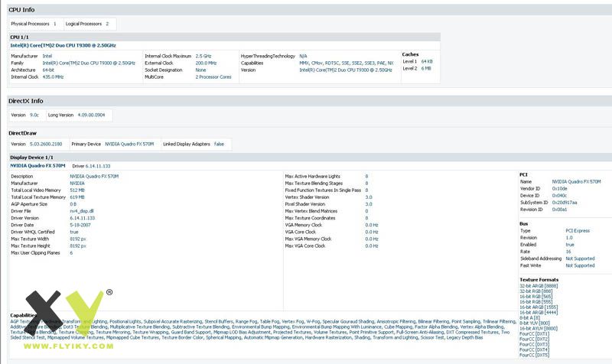Click "Driver 6.14.11.133" next to the device title
The height and width of the screenshot is (364, 612).
91,166
